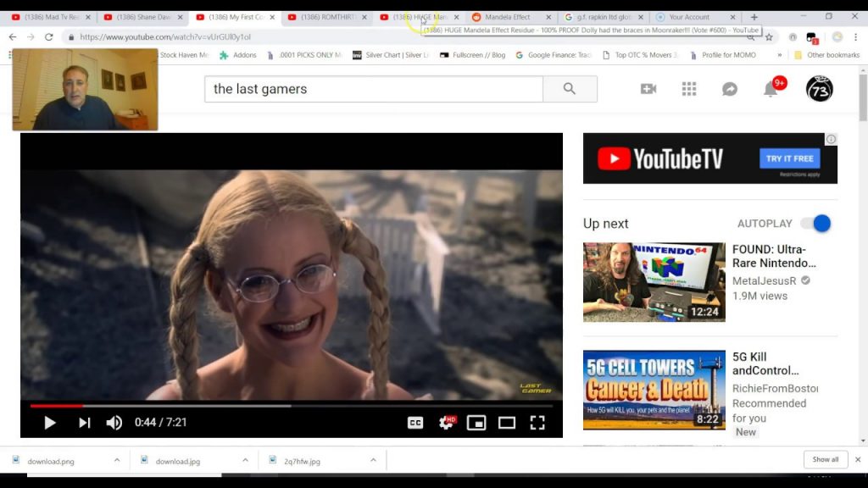This screenshot has height=488, width=868.
Task: Click 'Show all' downloads button
Action: 826,459
